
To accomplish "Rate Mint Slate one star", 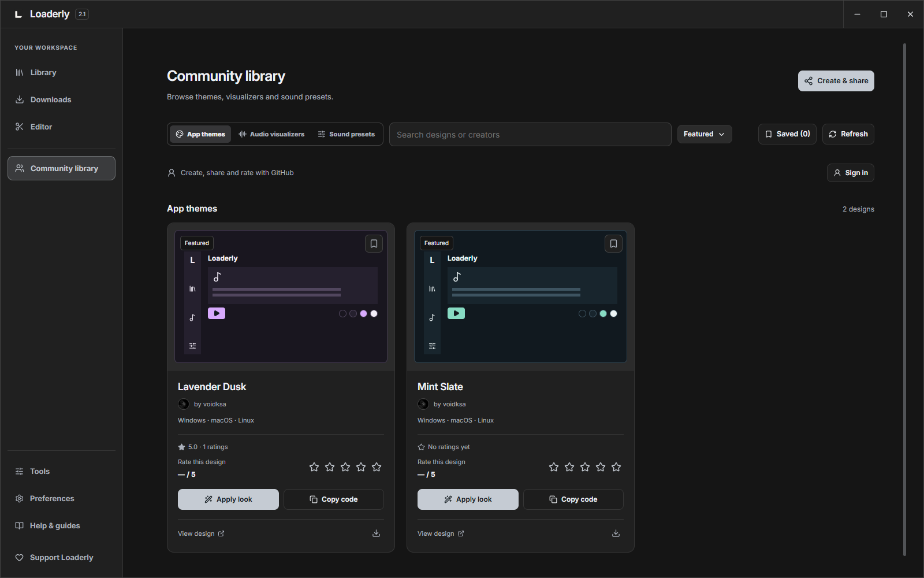I will click(x=554, y=467).
